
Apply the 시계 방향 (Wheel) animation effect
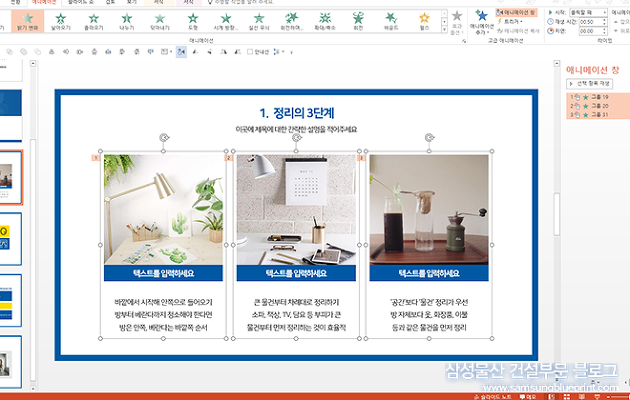coord(226,21)
